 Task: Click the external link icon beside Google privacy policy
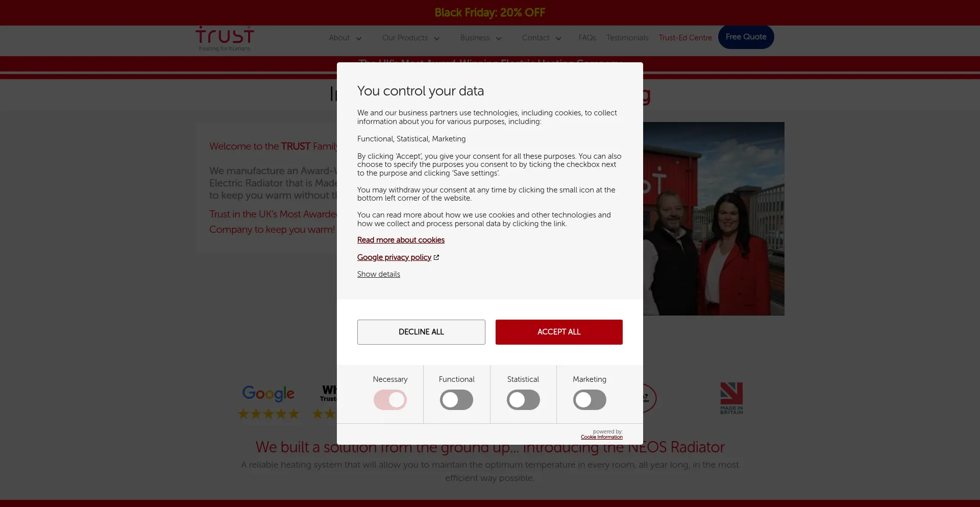pos(436,257)
